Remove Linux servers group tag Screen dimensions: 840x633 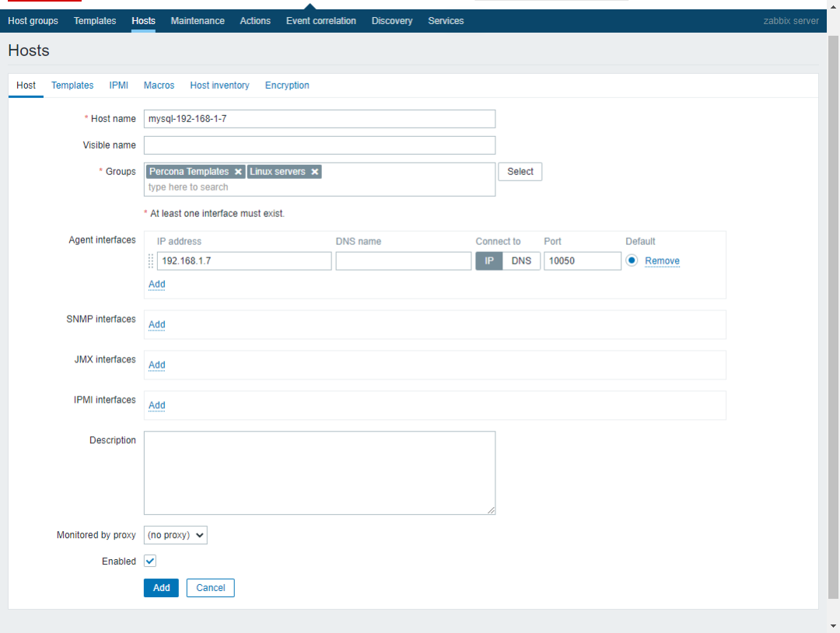[314, 172]
